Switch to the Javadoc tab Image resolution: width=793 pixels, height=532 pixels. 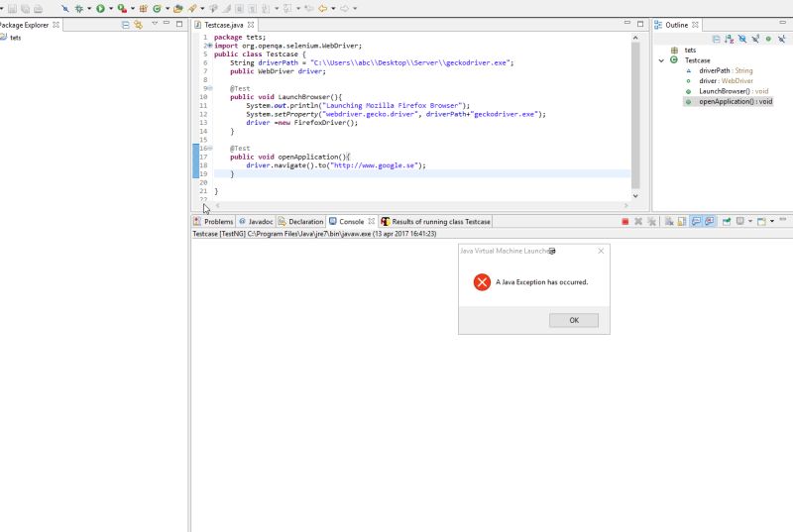pos(256,222)
